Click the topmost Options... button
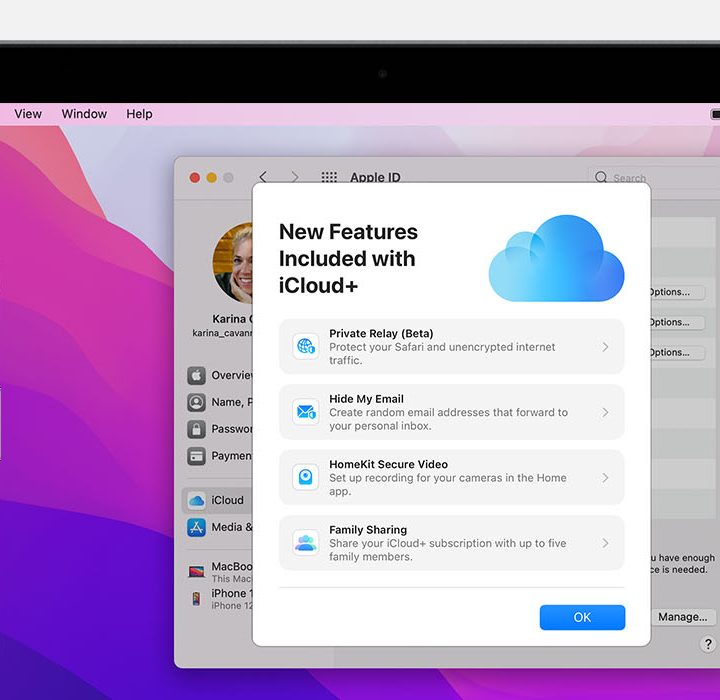Viewport: 720px width, 700px height. [677, 292]
